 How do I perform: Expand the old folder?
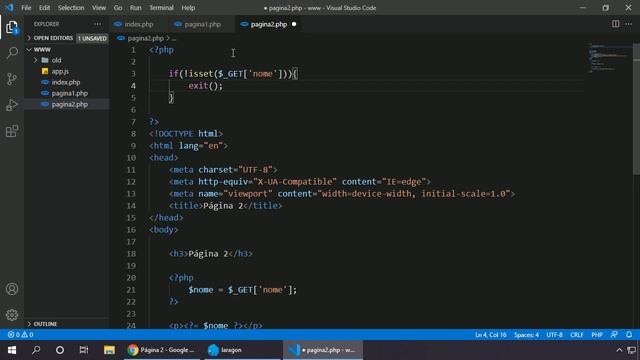[67, 60]
